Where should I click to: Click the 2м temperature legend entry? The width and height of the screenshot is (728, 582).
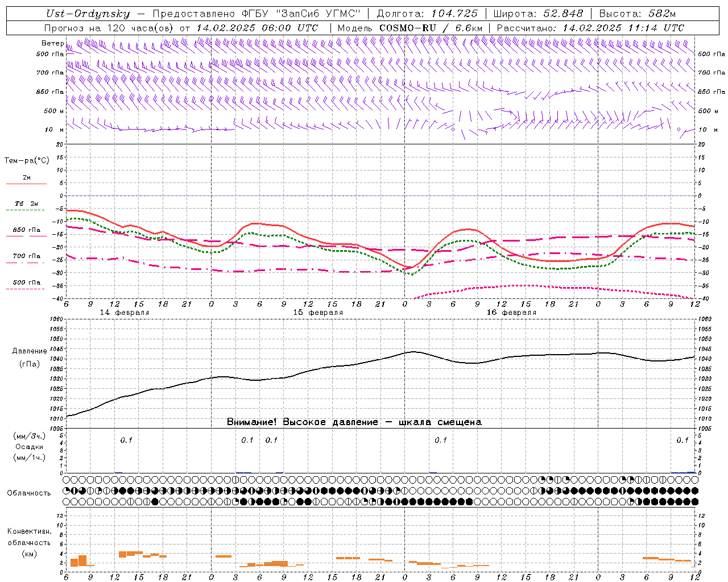tap(27, 178)
